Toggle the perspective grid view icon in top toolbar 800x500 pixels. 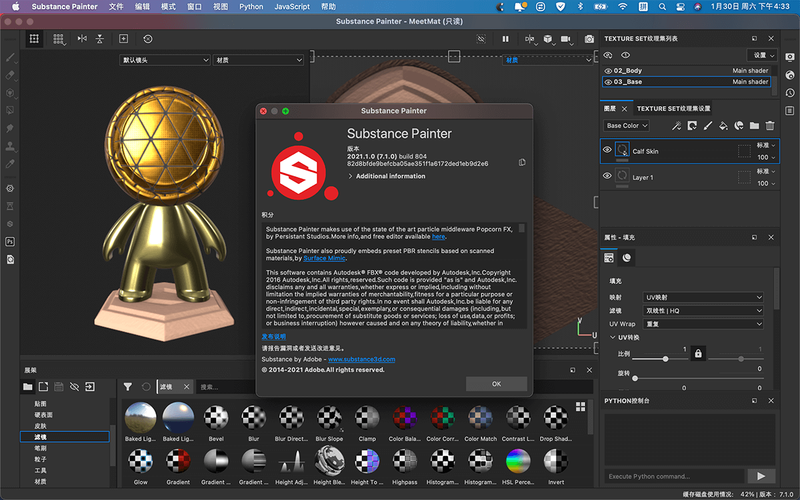point(59,39)
